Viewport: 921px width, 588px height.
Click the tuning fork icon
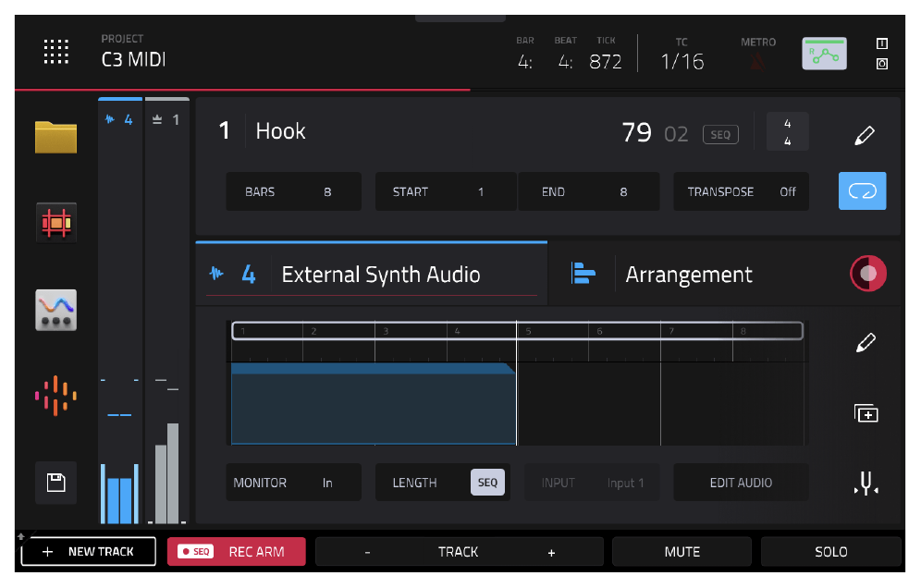[866, 483]
